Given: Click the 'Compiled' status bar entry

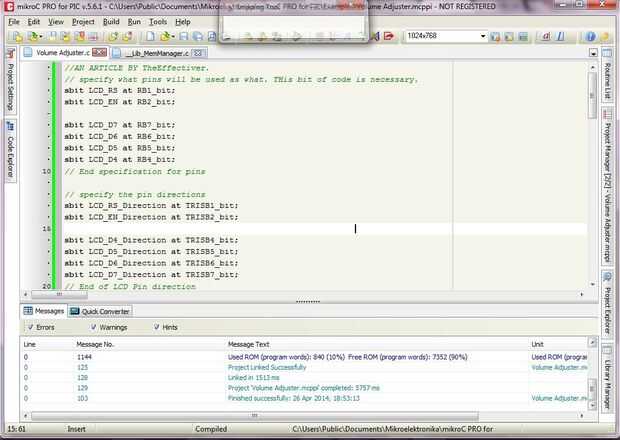Looking at the screenshot, I should pyautogui.click(x=211, y=429).
